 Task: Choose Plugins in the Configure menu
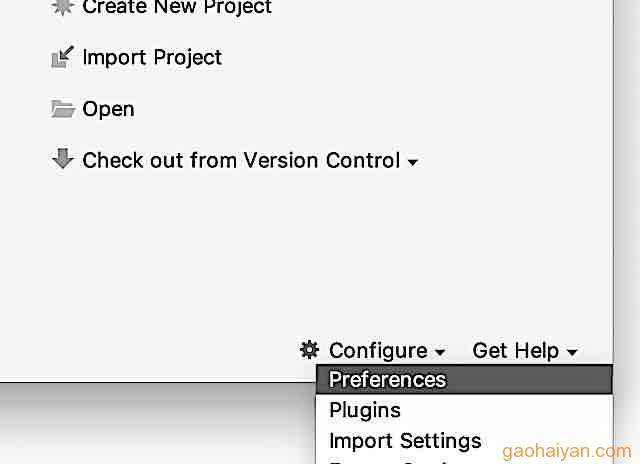(x=464, y=410)
